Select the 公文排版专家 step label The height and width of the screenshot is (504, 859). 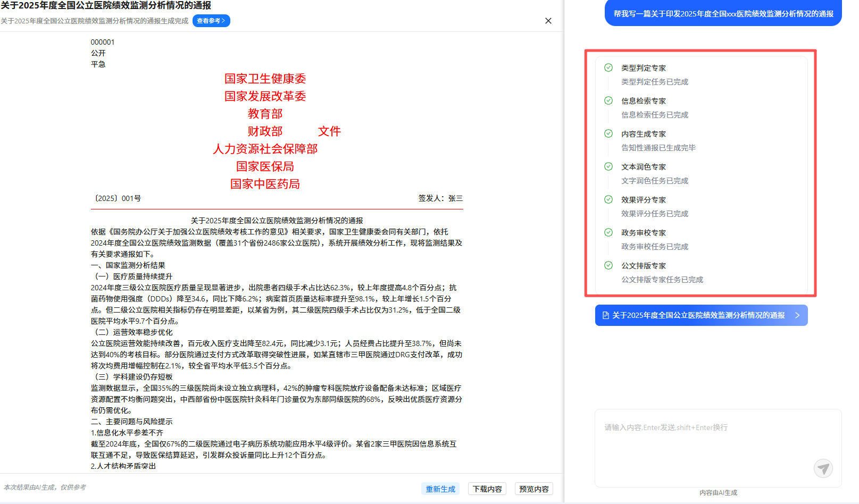(x=644, y=266)
